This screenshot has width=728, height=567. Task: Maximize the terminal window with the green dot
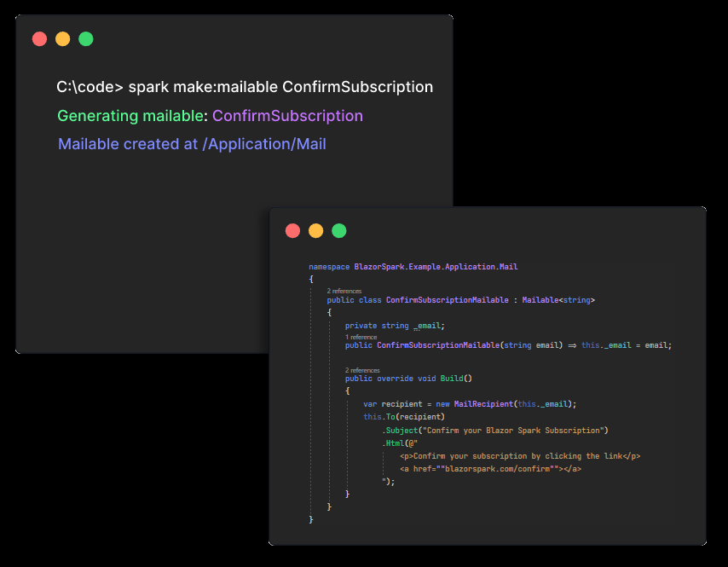[x=86, y=39]
